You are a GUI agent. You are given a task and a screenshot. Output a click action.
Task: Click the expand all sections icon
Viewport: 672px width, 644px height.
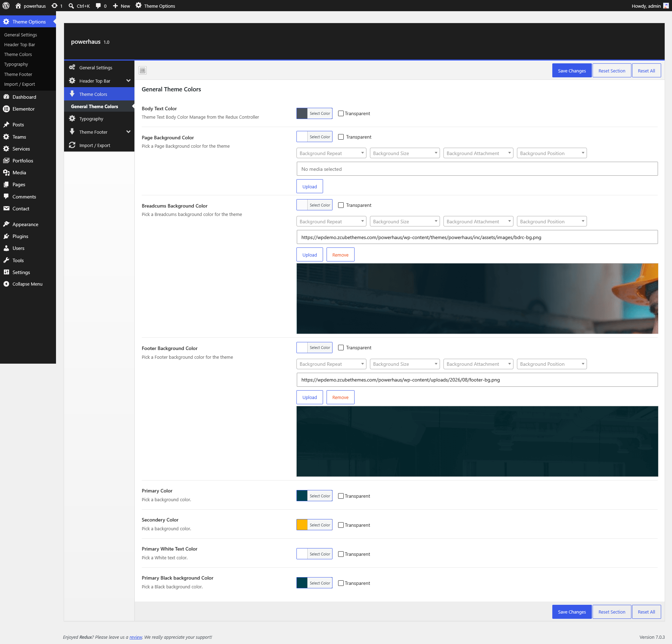coord(143,70)
